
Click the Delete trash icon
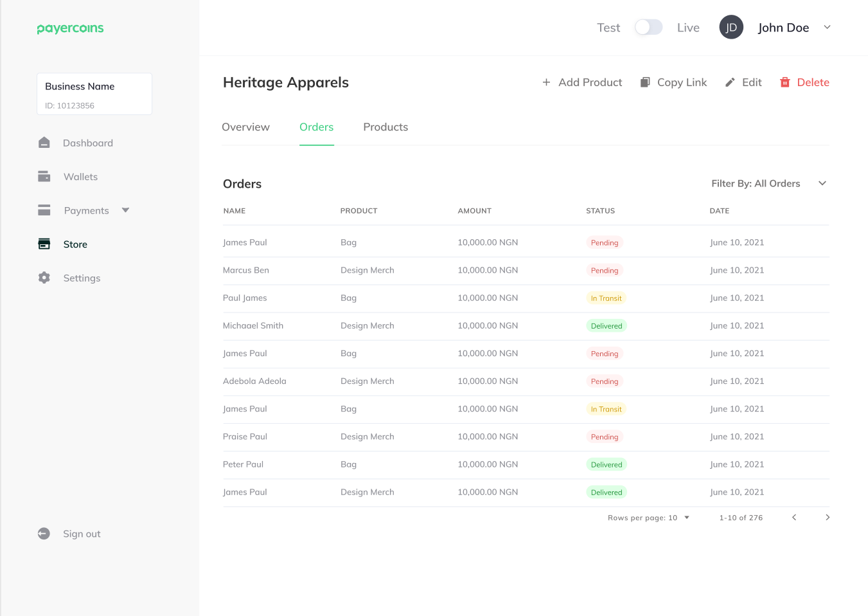[784, 82]
